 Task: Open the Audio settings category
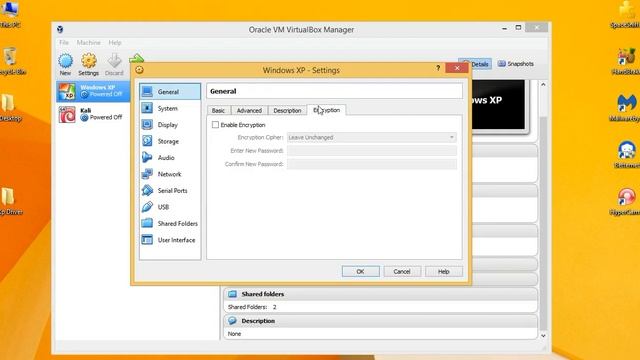point(170,158)
